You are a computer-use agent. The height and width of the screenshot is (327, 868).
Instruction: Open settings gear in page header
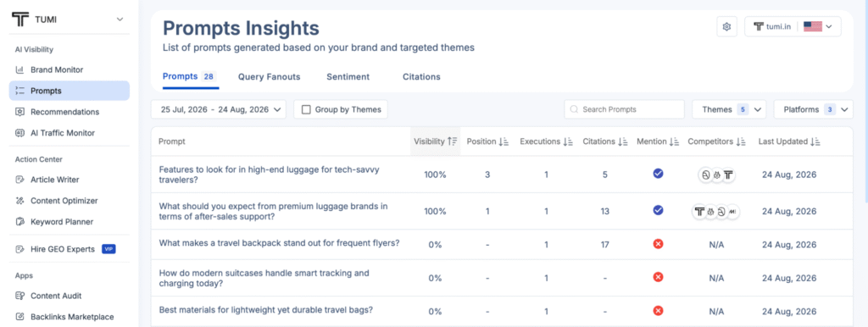(x=726, y=26)
